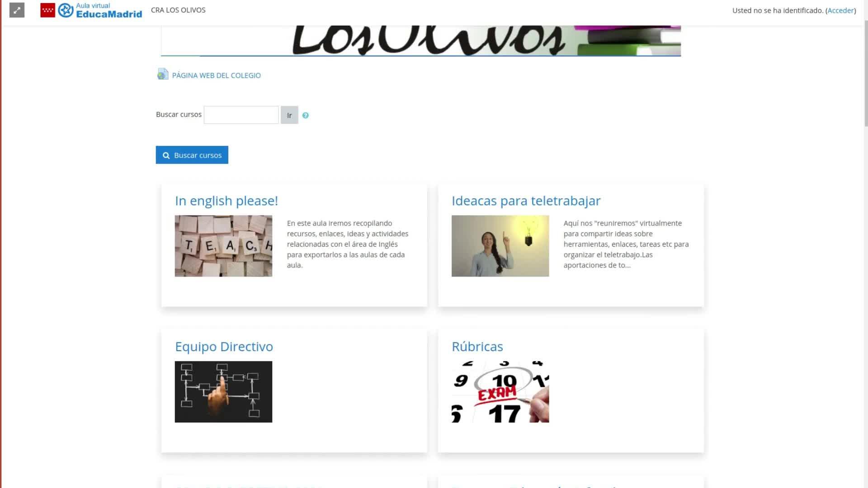Image resolution: width=868 pixels, height=488 pixels.
Task: Click the TEACH scrabble tiles thumbnail
Action: click(x=223, y=246)
